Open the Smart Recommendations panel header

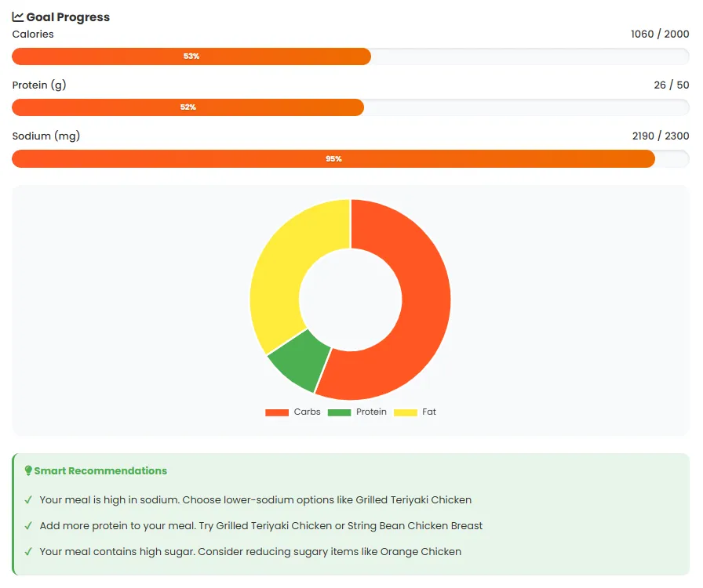pyautogui.click(x=95, y=470)
